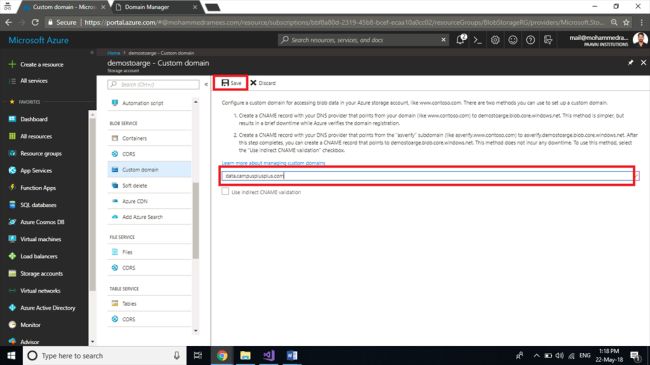Open Load balancers in sidebar

point(33,256)
